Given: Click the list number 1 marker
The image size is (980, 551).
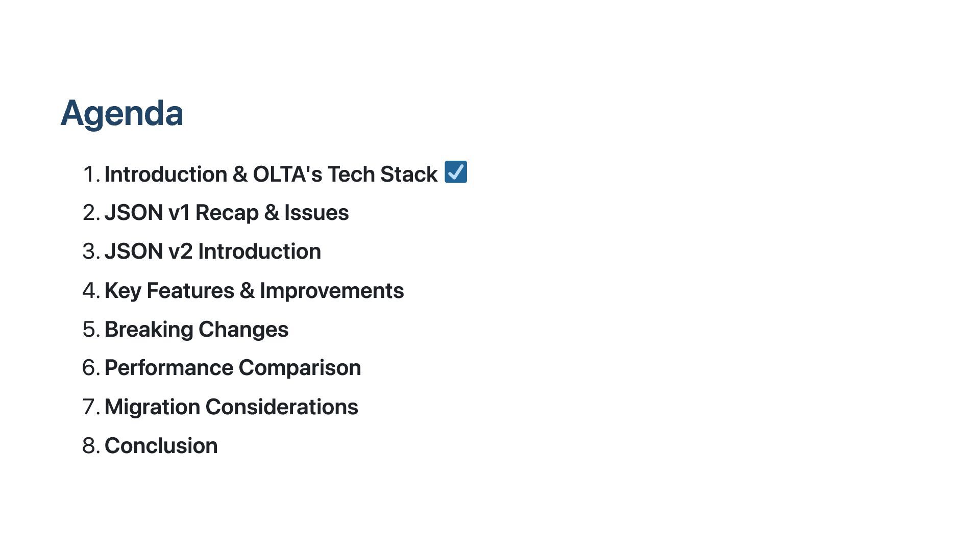Looking at the screenshot, I should [x=90, y=174].
